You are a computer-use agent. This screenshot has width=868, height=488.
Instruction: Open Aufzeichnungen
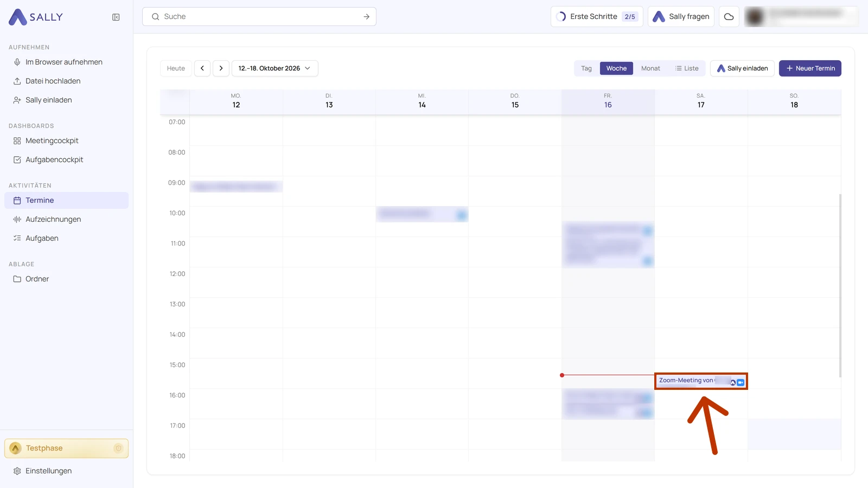(66, 220)
